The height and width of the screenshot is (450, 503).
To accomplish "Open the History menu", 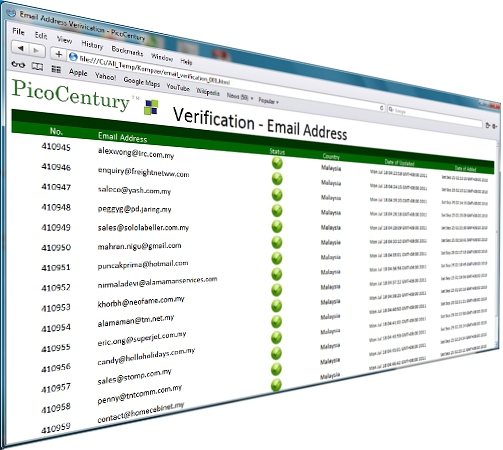I will coord(92,44).
